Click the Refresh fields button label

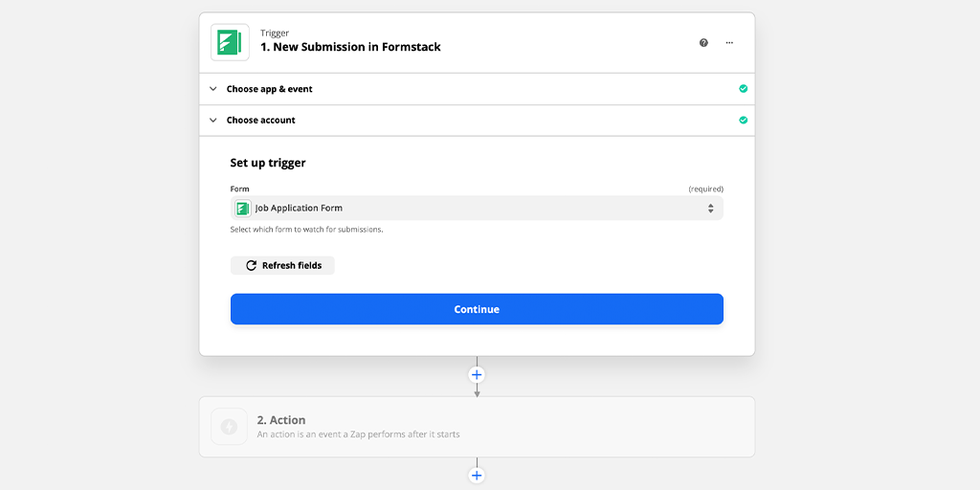292,265
